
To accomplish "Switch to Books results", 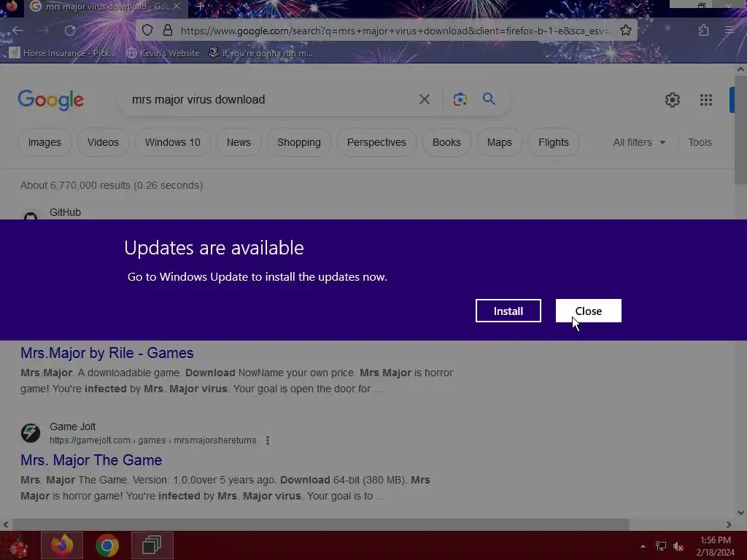I will (x=446, y=142).
